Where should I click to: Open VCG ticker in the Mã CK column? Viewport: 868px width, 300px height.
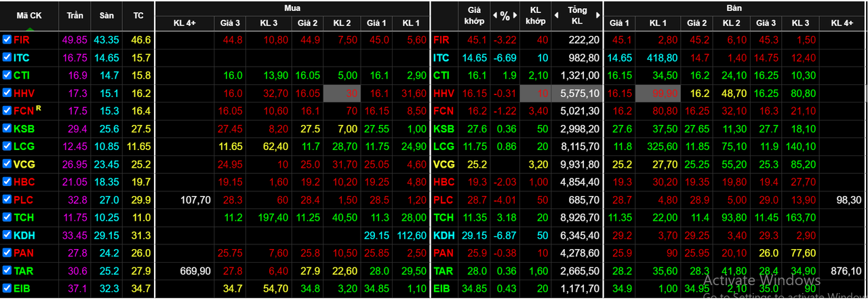(x=24, y=164)
